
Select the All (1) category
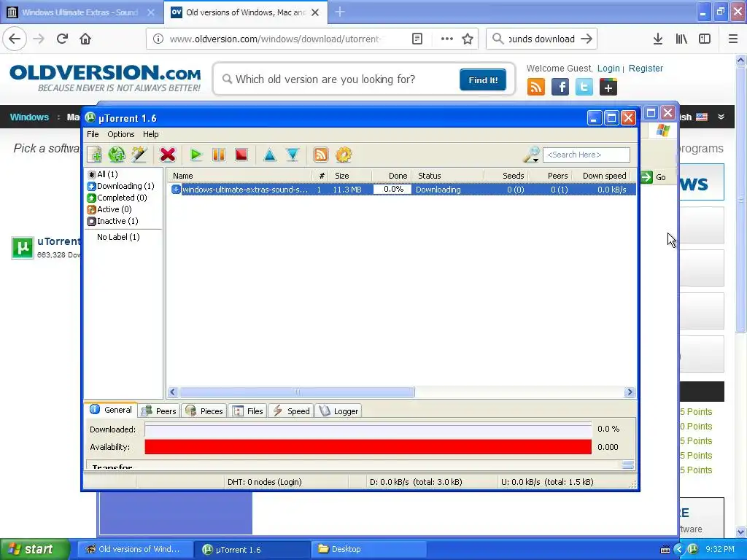click(103, 174)
